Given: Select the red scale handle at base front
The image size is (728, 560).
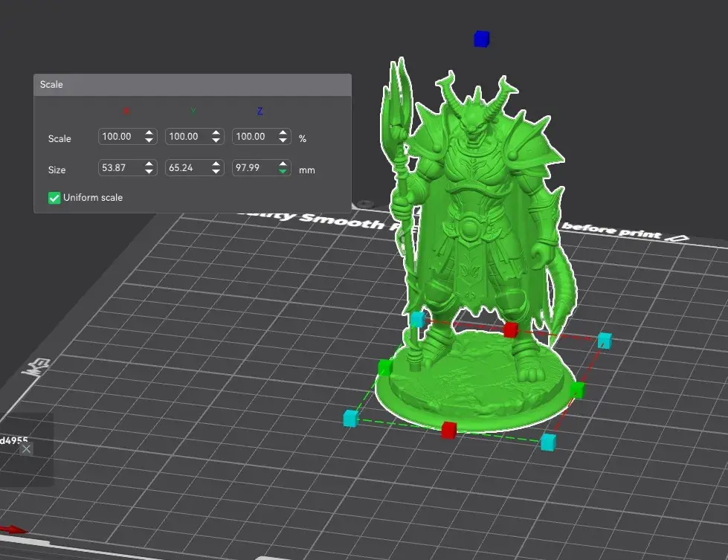Looking at the screenshot, I should (449, 430).
